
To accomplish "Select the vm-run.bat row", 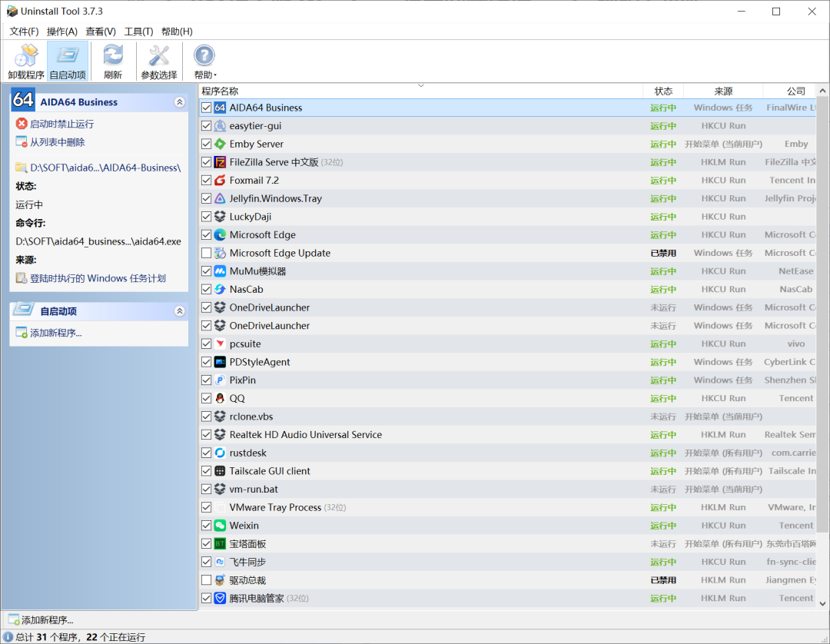I will [x=508, y=490].
